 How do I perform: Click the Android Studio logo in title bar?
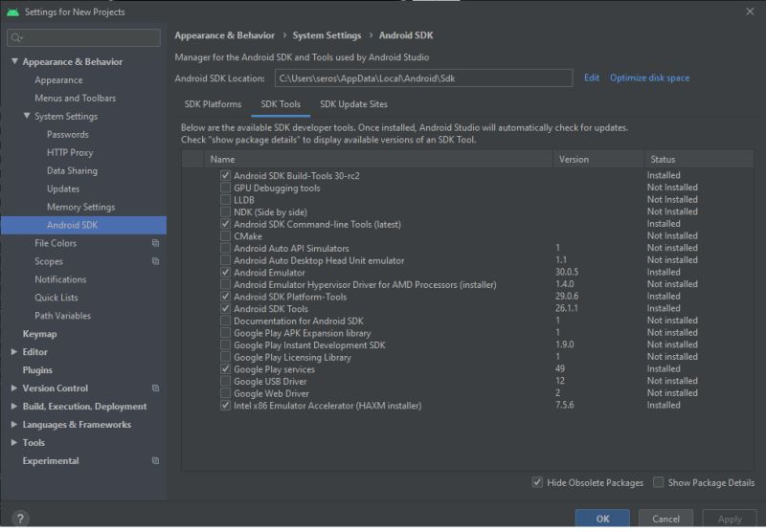[12, 11]
